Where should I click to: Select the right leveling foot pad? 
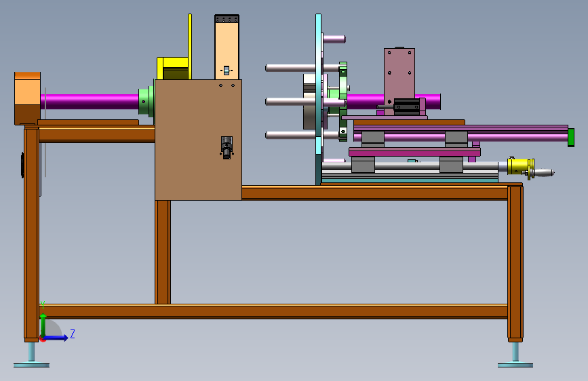tap(515, 365)
